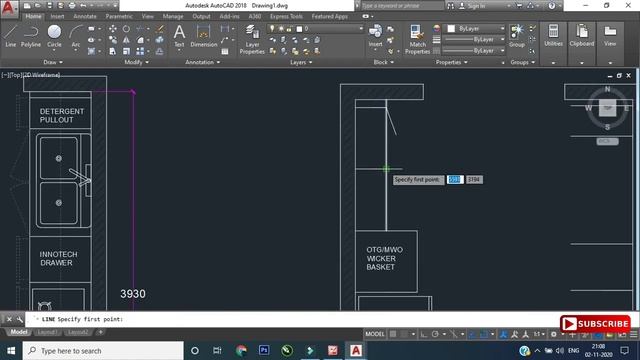Click MODEL space toggle in status bar
The width and height of the screenshot is (640, 360).
tap(375, 334)
